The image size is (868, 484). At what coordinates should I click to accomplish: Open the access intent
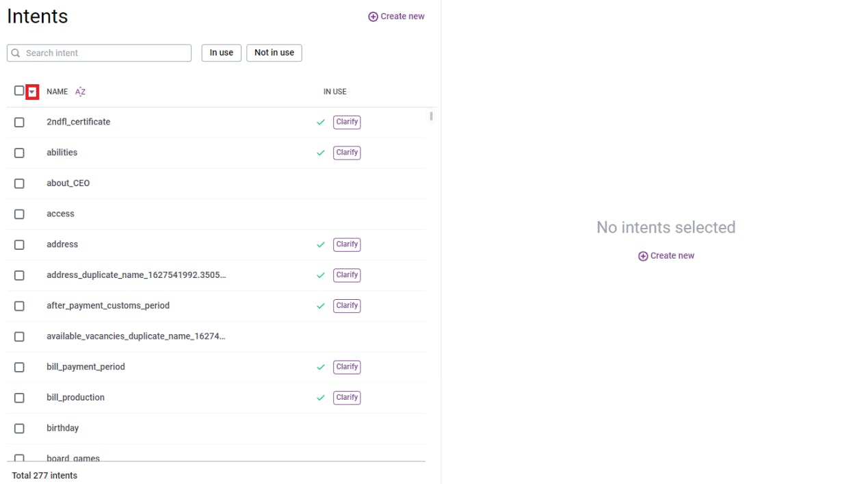60,214
